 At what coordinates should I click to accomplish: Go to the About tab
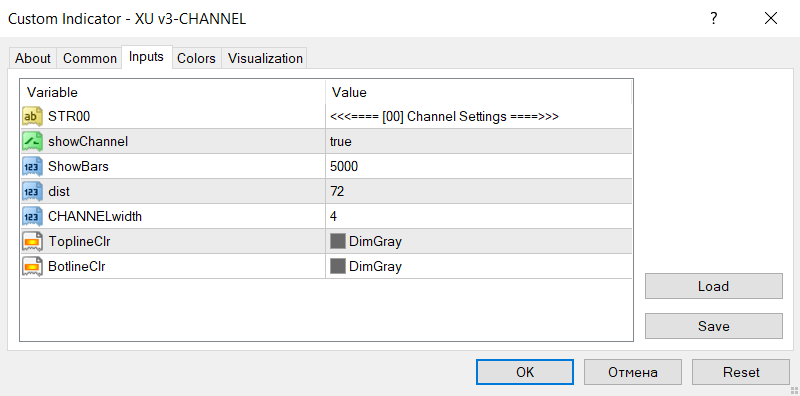pyautogui.click(x=33, y=59)
